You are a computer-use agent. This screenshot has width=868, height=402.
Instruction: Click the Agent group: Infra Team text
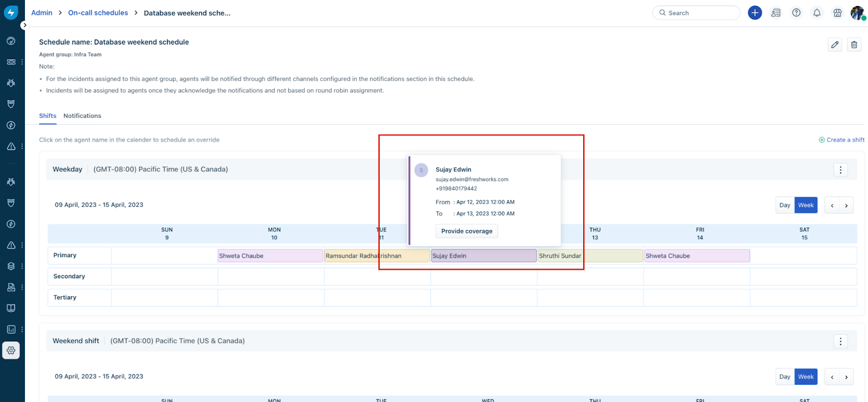[70, 54]
